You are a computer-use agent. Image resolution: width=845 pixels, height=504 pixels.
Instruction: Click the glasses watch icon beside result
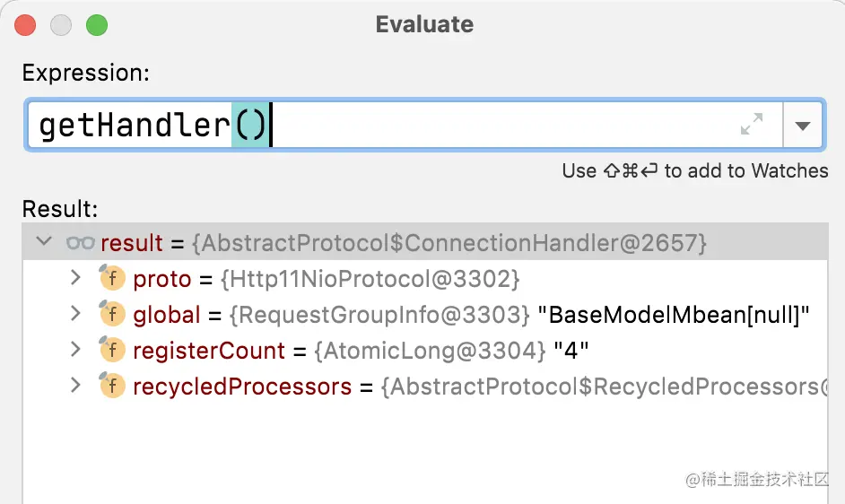point(81,243)
